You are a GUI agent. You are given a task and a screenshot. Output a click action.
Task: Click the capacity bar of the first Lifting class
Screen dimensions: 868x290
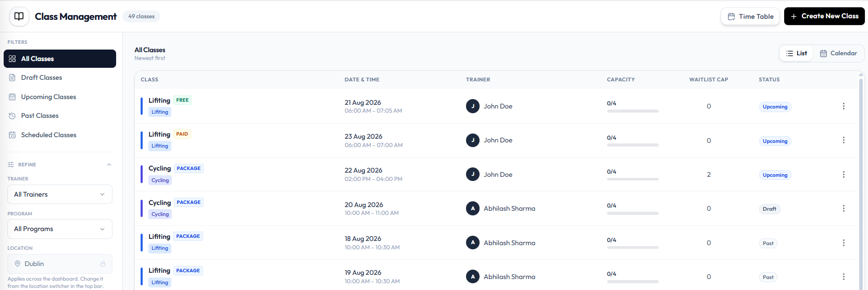633,111
